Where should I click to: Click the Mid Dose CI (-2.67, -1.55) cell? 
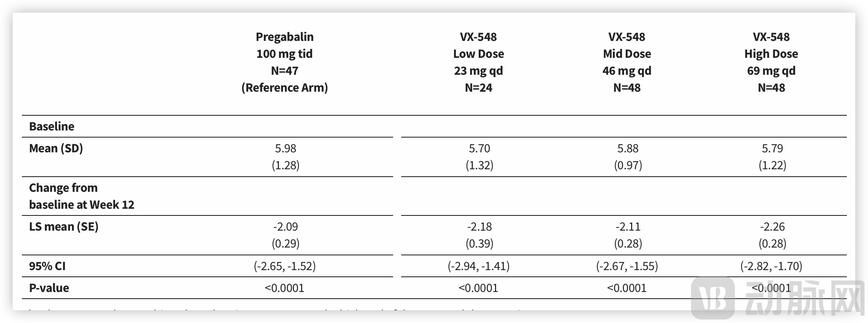point(627,266)
